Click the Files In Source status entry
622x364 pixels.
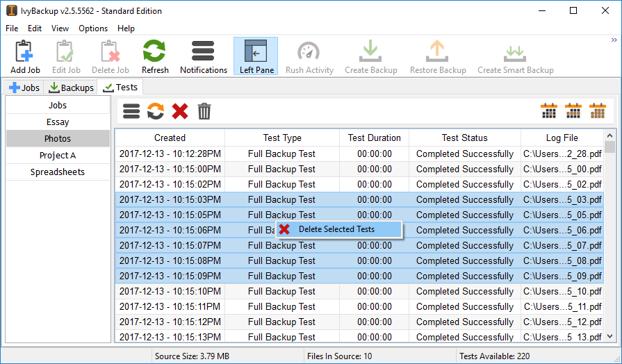340,356
